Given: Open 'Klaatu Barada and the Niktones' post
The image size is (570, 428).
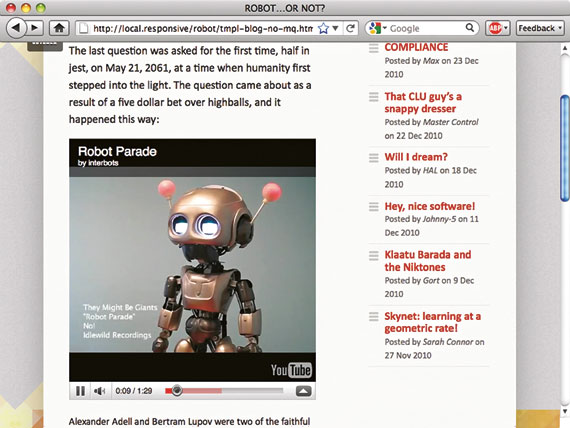Looking at the screenshot, I should click(x=428, y=261).
